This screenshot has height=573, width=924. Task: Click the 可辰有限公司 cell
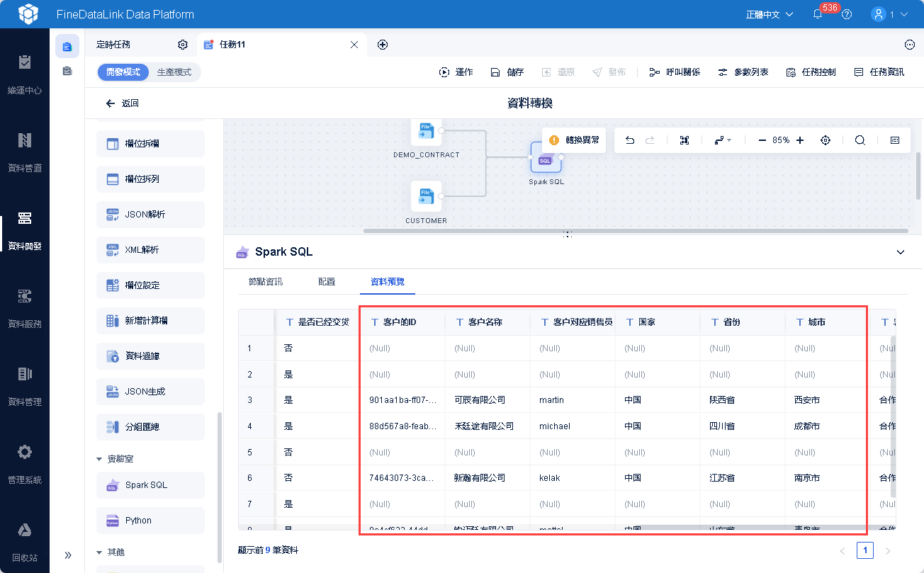pyautogui.click(x=488, y=400)
